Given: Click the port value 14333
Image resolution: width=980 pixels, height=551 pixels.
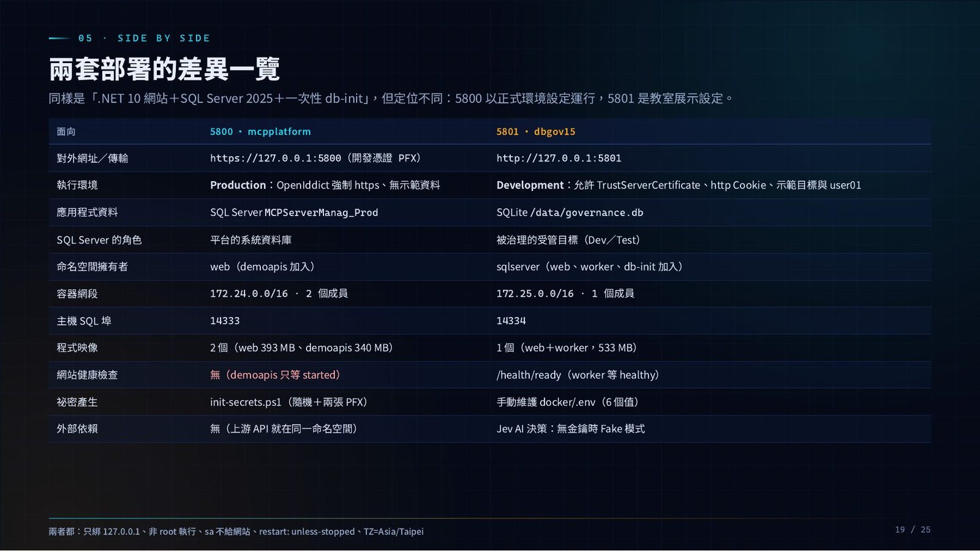Looking at the screenshot, I should (x=225, y=321).
